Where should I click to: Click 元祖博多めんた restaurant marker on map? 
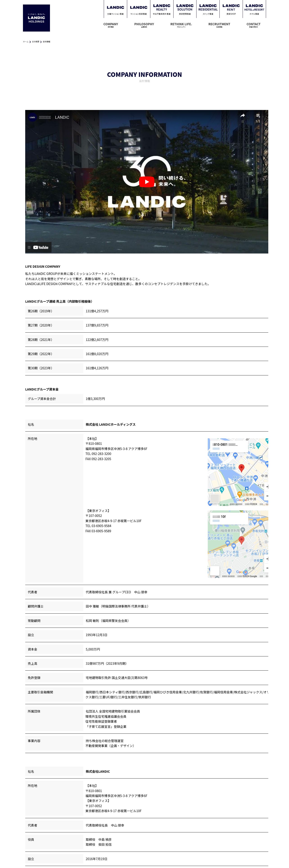[239, 494]
